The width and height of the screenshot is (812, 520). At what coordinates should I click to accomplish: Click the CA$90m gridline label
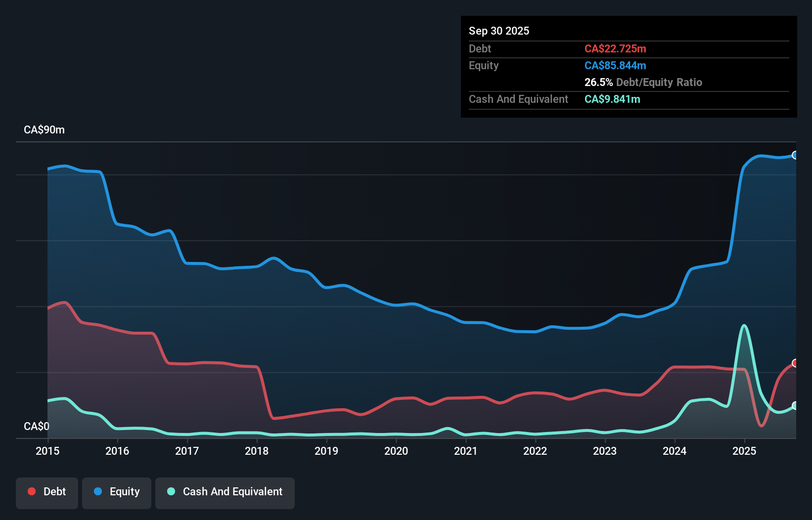pos(44,130)
